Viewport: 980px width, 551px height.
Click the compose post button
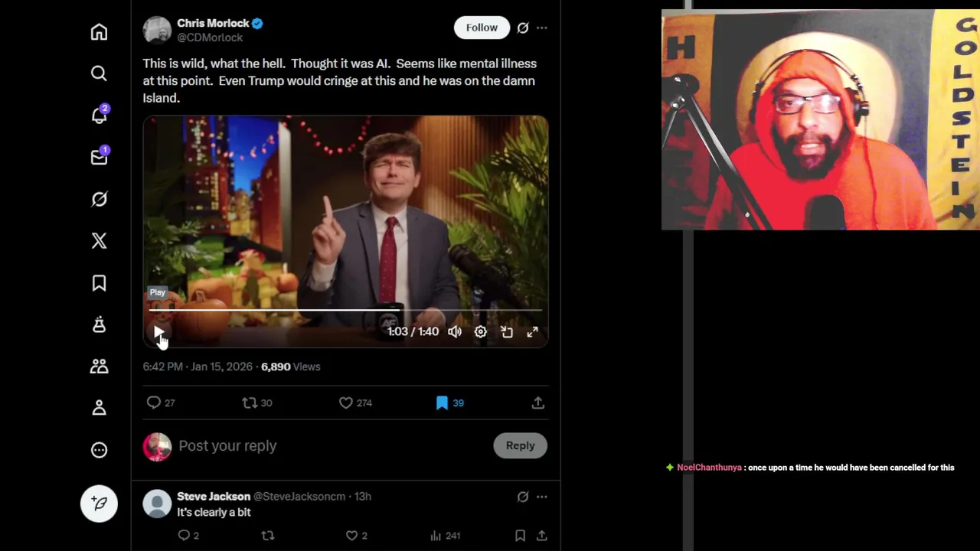click(x=99, y=503)
